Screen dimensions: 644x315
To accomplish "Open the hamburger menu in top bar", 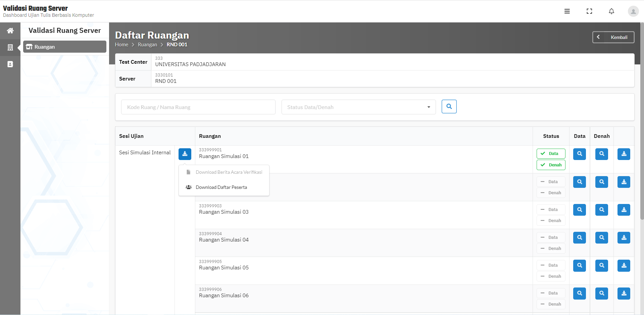I will pos(567,11).
